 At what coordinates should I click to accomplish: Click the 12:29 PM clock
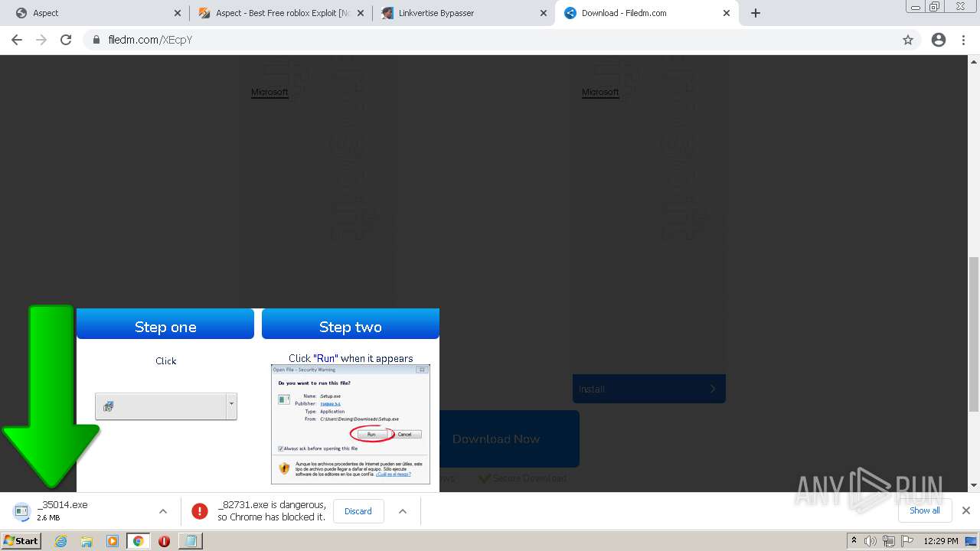941,541
